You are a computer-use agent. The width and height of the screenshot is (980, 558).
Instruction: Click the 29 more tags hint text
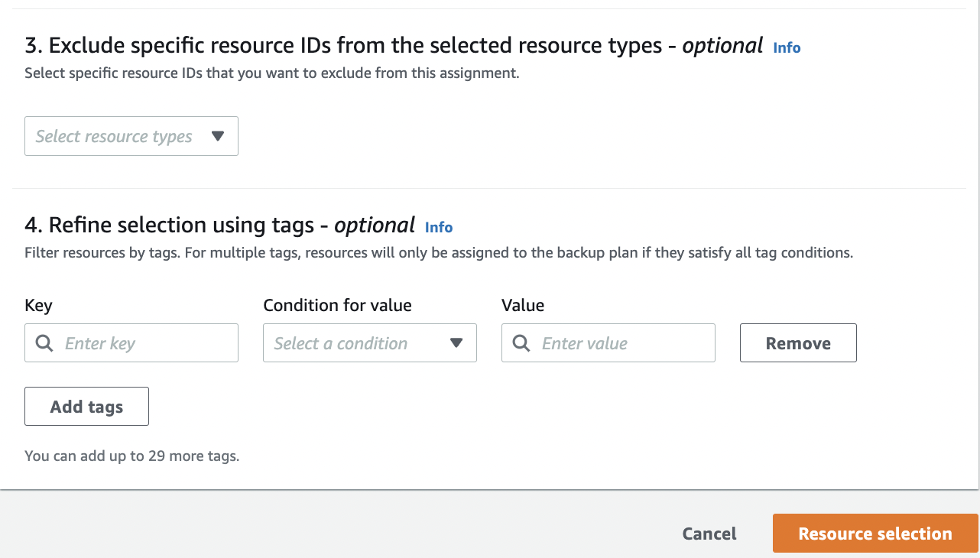point(131,456)
